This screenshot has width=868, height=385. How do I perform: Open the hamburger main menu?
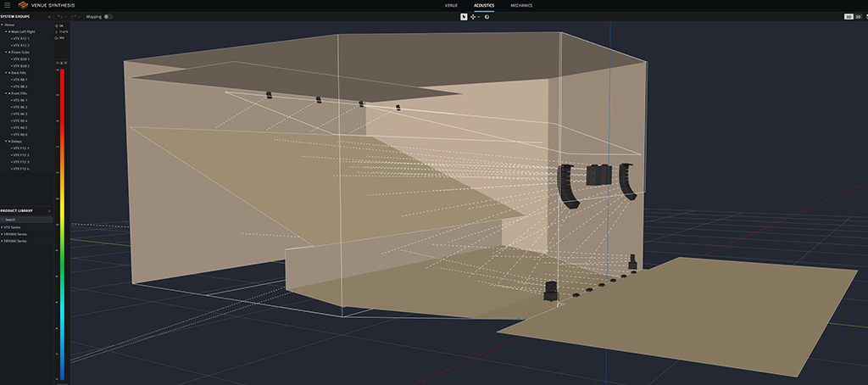(8, 5)
